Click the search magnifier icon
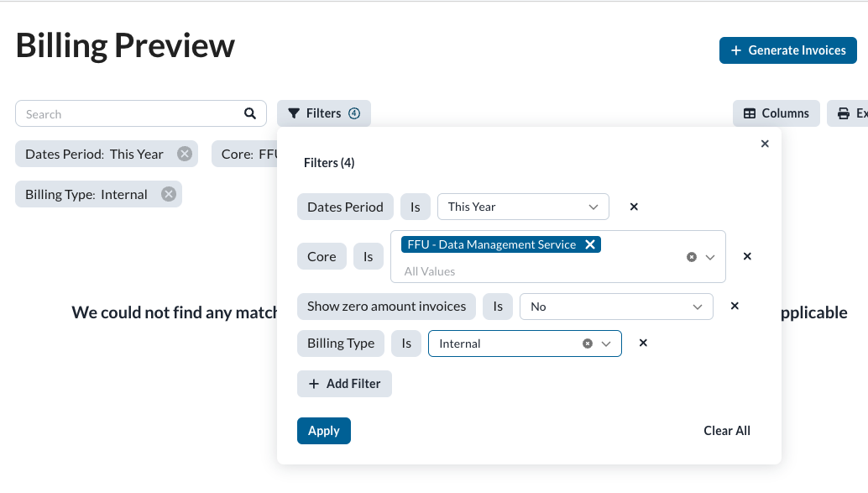This screenshot has height=493, width=868. 250,113
